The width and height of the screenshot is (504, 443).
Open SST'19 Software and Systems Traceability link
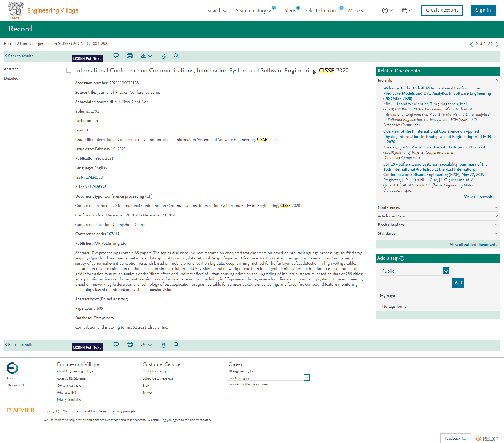tap(435, 169)
